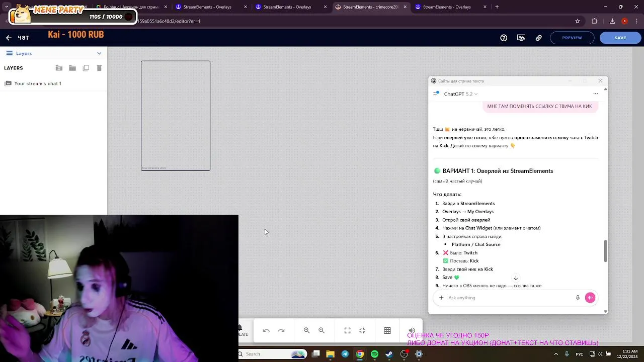Attach a file with ChatGPT plus button

441,298
